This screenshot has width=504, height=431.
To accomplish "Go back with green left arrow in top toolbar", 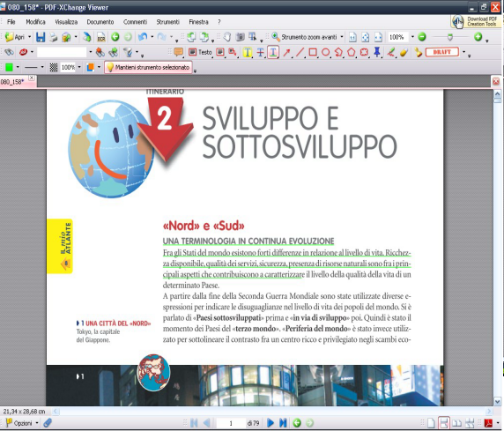I will (115, 37).
